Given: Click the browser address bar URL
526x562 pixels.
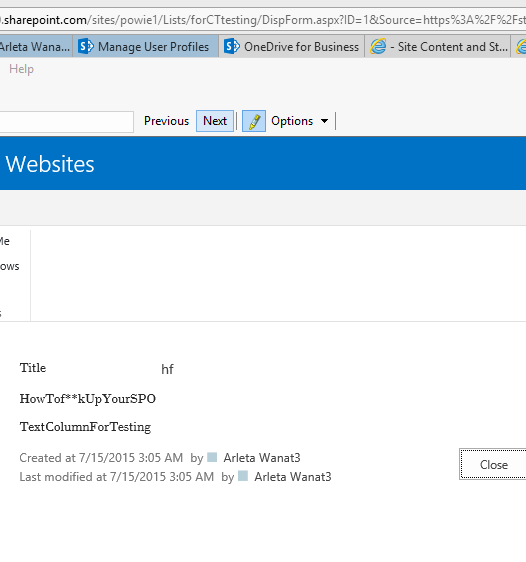Looking at the screenshot, I should click(x=263, y=20).
